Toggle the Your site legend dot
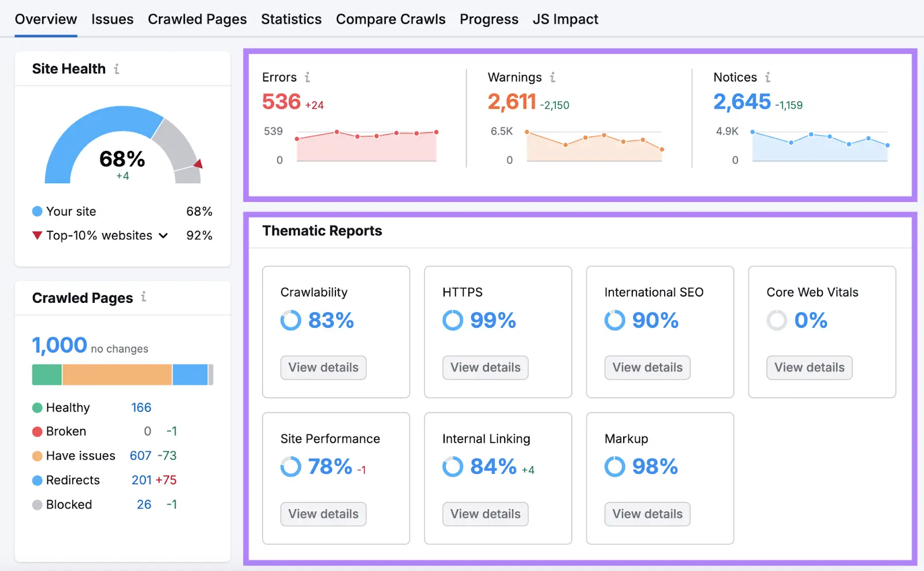 pyautogui.click(x=37, y=212)
